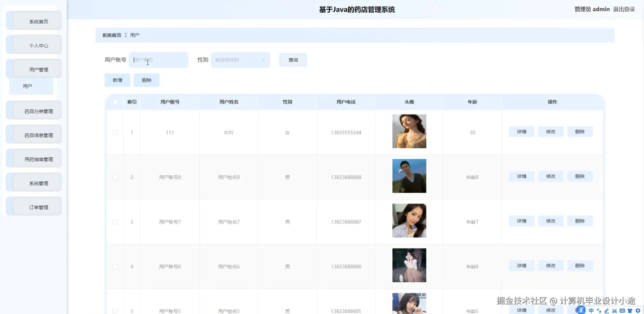Click the 新增 add button
The width and height of the screenshot is (644, 314).
(117, 80)
